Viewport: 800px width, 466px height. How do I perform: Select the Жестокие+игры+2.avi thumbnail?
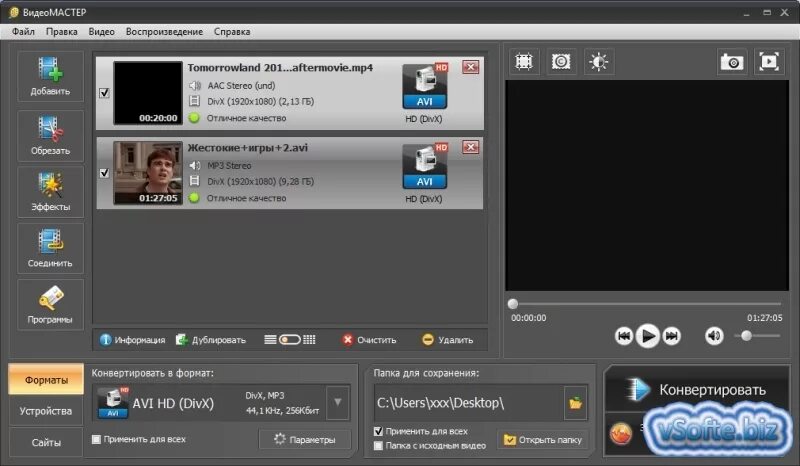click(148, 173)
